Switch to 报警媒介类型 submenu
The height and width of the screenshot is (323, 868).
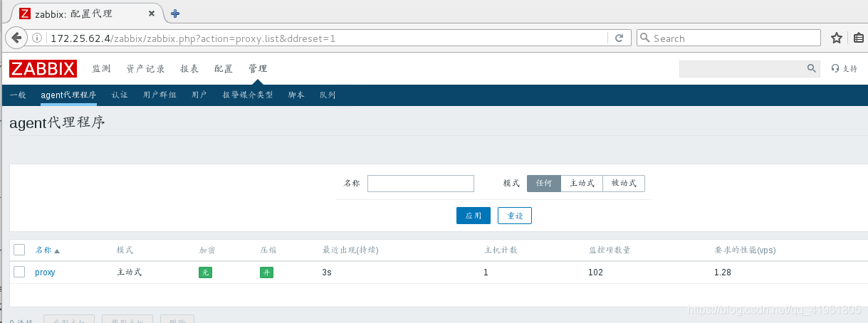click(248, 95)
